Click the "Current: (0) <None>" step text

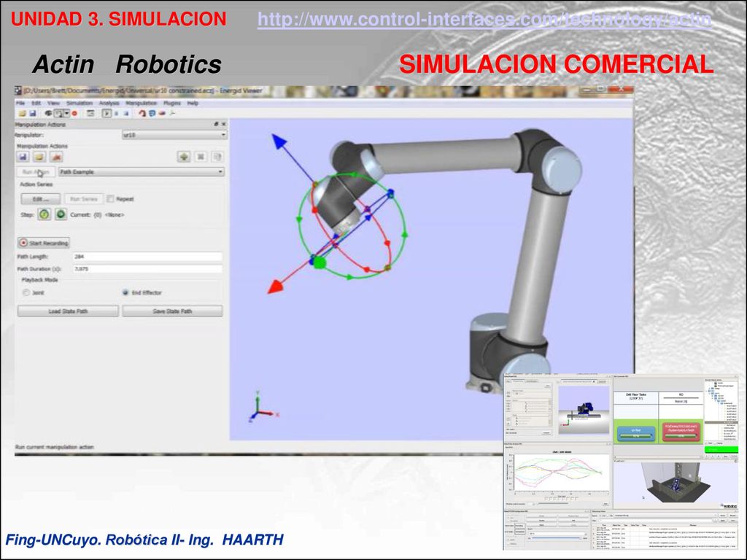[x=97, y=215]
